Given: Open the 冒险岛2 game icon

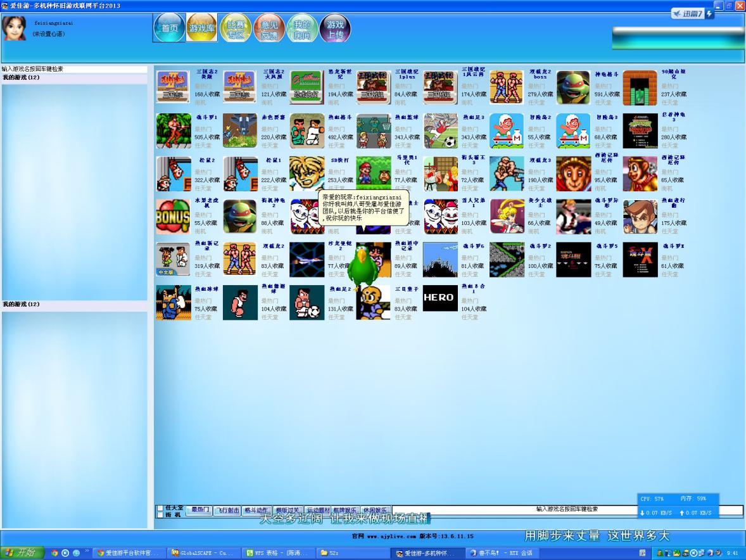Looking at the screenshot, I should coord(507,130).
